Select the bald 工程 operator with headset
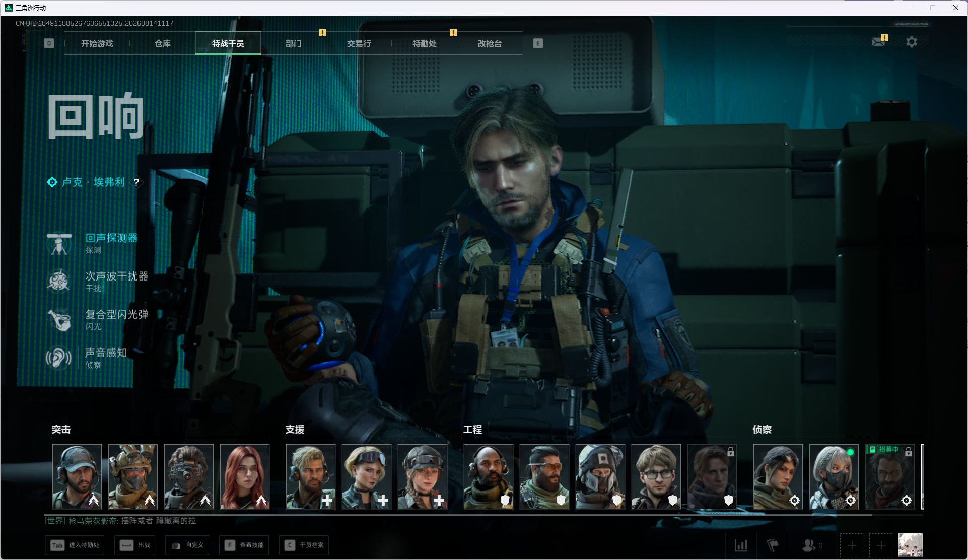The height and width of the screenshot is (560, 968). (x=489, y=476)
